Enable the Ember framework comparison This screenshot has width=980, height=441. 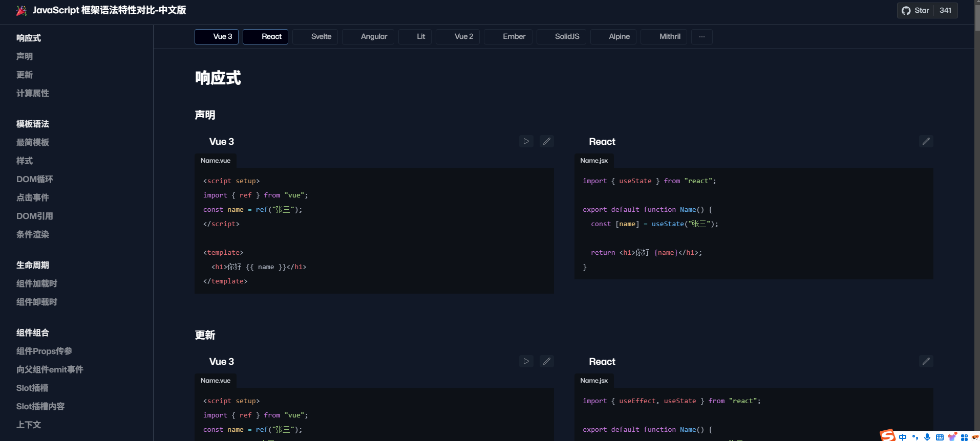(x=508, y=37)
